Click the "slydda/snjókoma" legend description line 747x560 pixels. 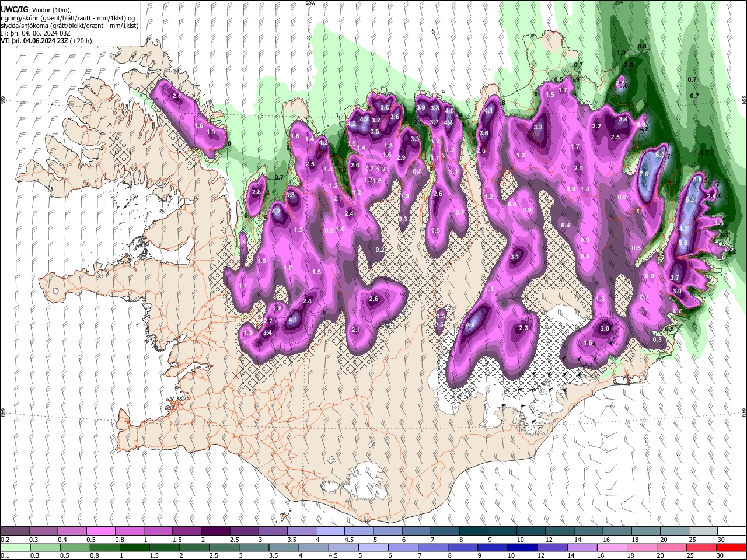pos(69,26)
